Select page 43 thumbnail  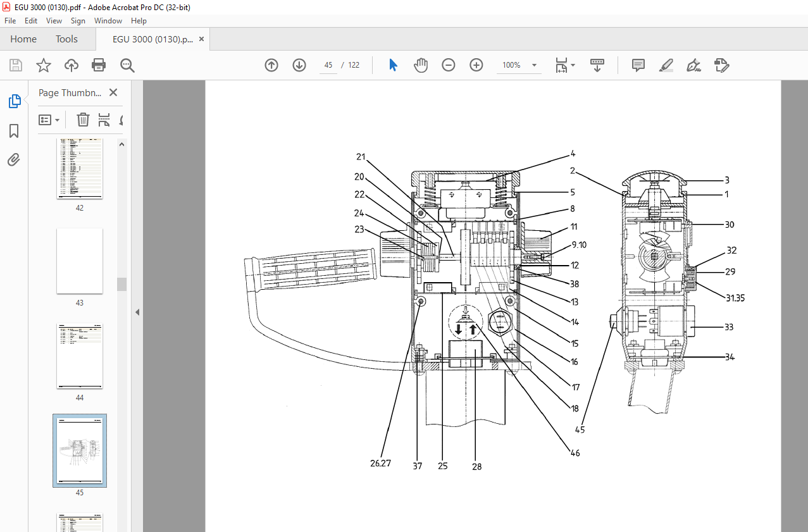(80, 261)
